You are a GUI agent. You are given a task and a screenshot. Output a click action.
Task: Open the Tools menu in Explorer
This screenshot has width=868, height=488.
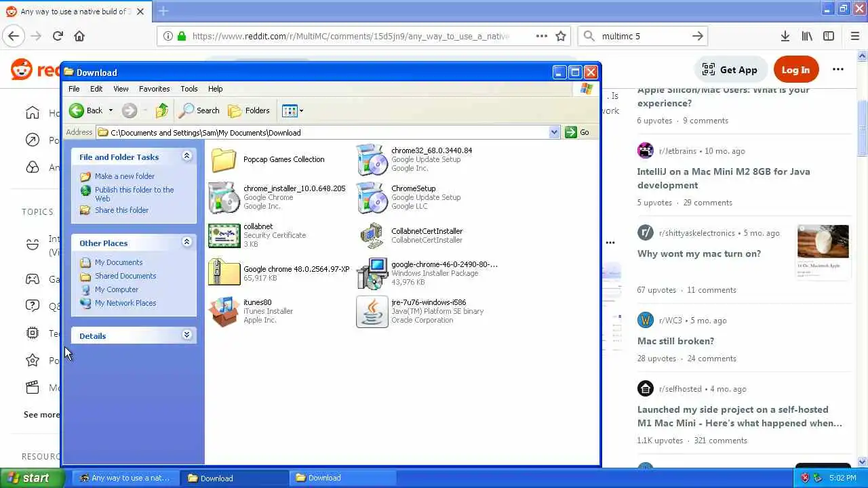tap(189, 89)
